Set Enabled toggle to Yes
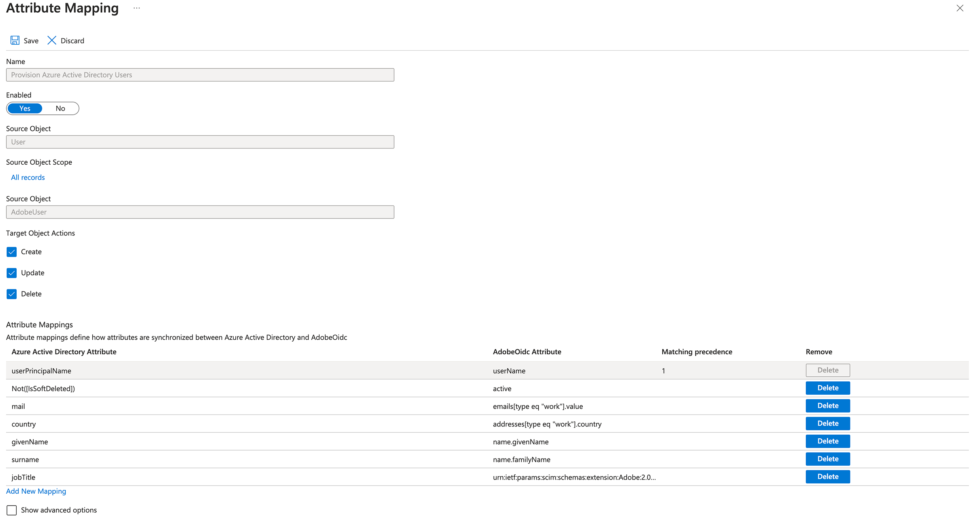The image size is (980, 525). 25,108
